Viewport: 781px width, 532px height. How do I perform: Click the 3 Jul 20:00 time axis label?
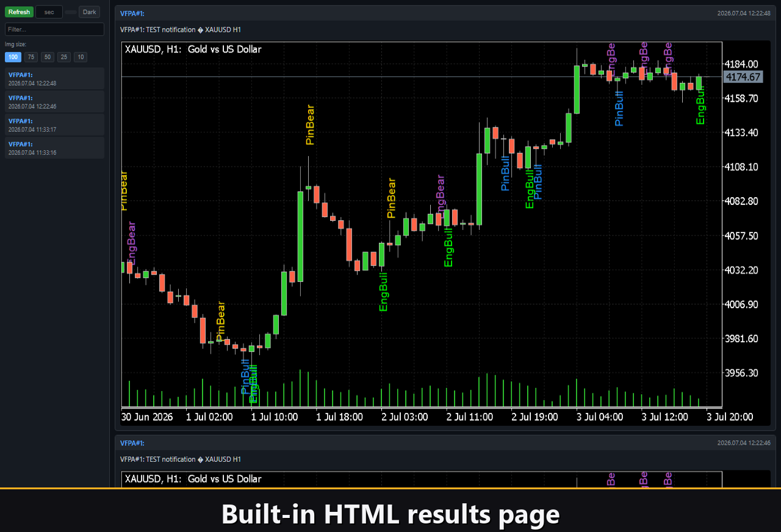pyautogui.click(x=730, y=417)
